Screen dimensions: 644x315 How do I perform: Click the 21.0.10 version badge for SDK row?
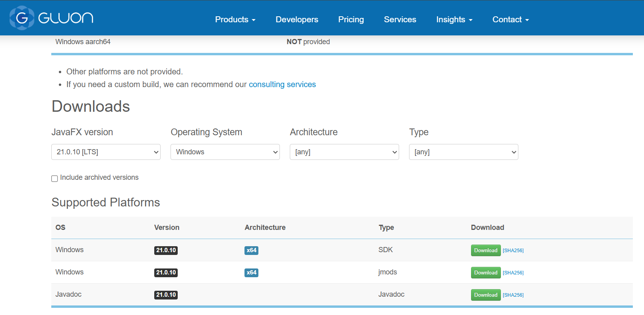point(166,250)
